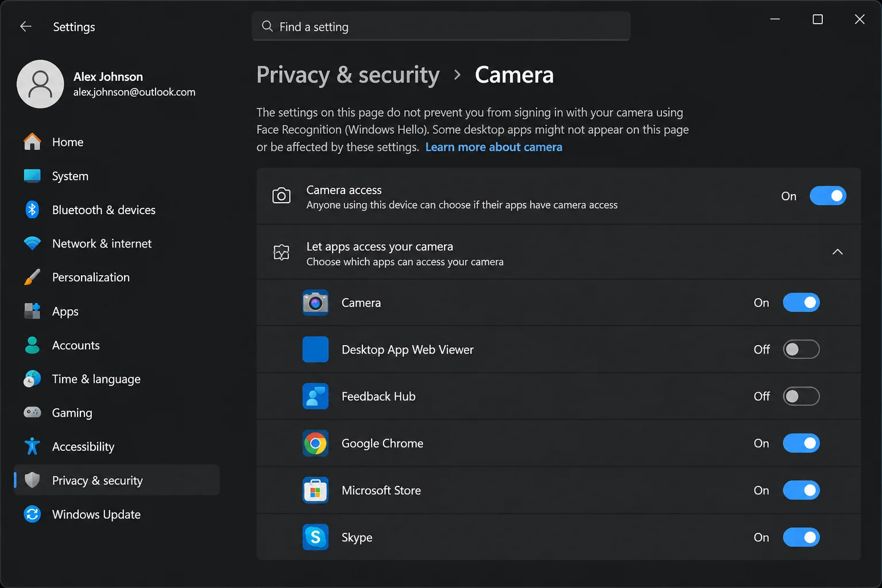This screenshot has height=588, width=882.
Task: Focus the Find a setting search box
Action: (441, 26)
